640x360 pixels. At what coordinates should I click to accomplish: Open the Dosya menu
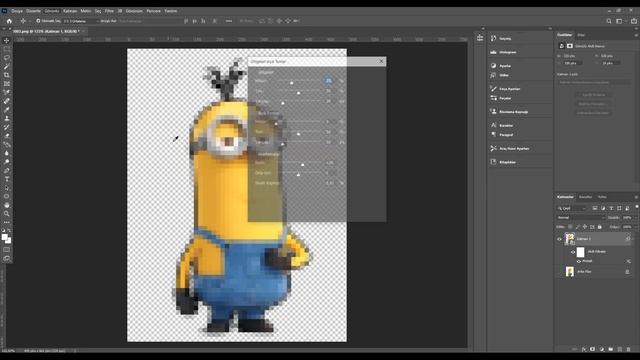(x=17, y=11)
